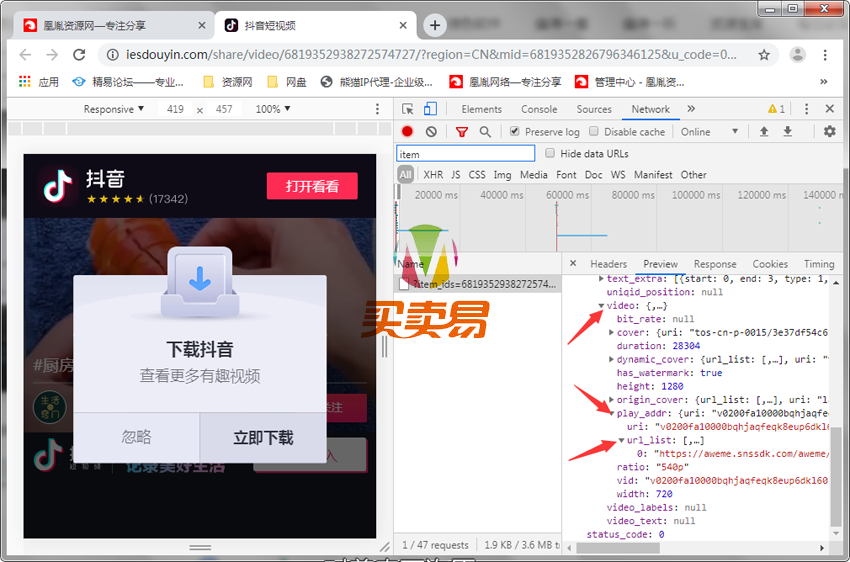This screenshot has width=850, height=562.
Task: Open a new browser tab
Action: click(435, 25)
